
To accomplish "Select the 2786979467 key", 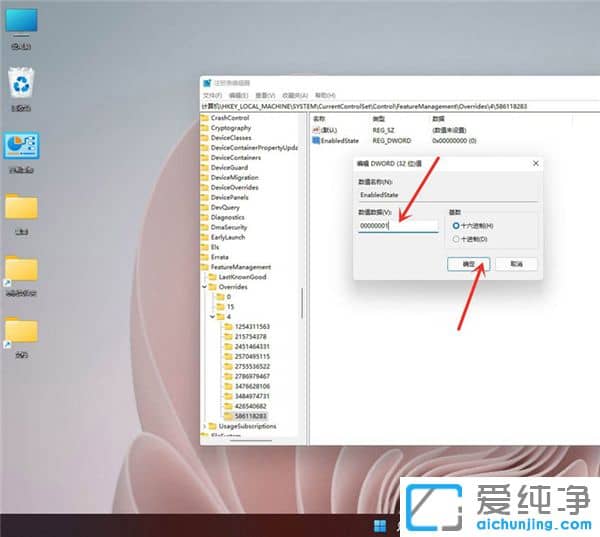I will 252,376.
